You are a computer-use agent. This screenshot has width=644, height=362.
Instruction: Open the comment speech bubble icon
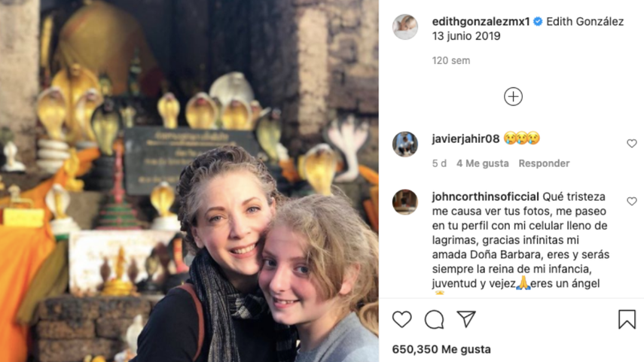(x=434, y=319)
